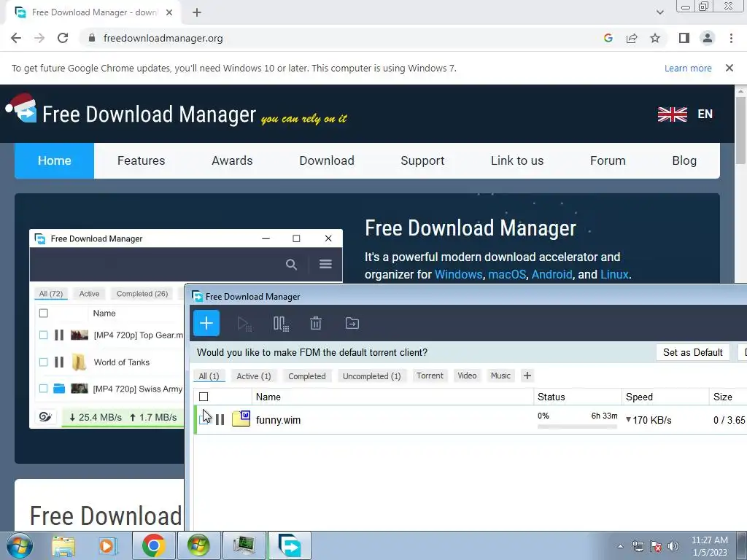747x560 pixels.
Task: Select the Music filter tab
Action: coord(500,376)
